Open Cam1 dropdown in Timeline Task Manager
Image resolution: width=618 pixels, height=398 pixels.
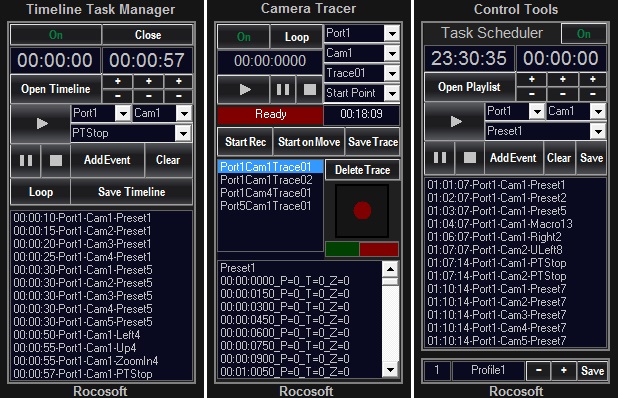point(184,113)
